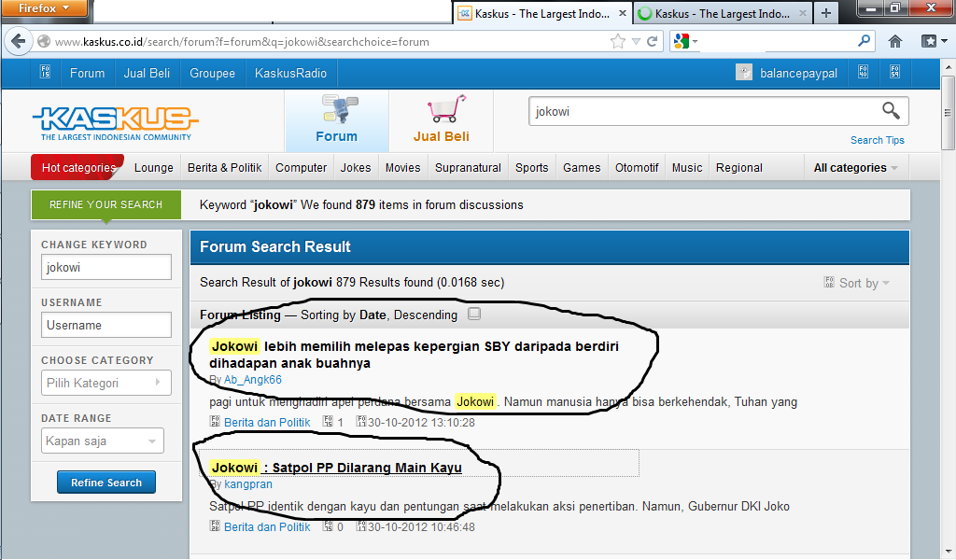This screenshot has width=956, height=560.
Task: Expand the Pilih Kategori dropdown
Action: [x=106, y=383]
